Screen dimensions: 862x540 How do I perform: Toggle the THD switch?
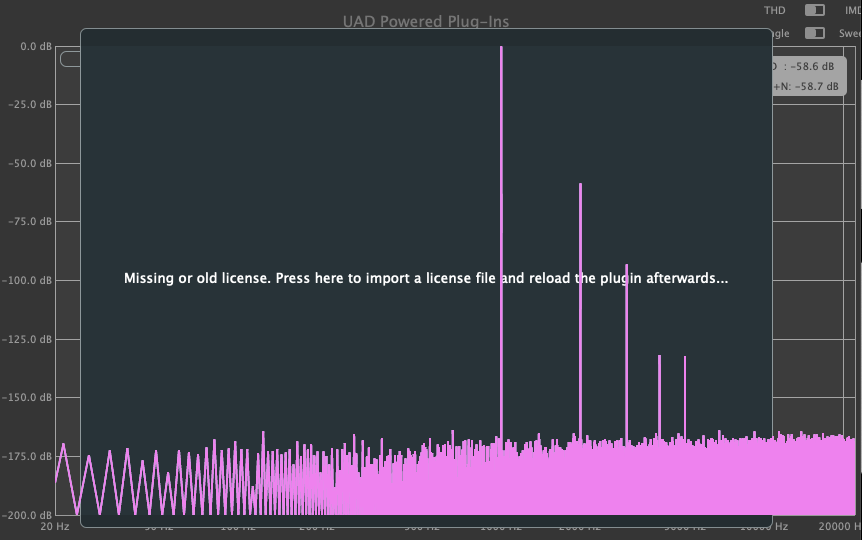(x=815, y=10)
